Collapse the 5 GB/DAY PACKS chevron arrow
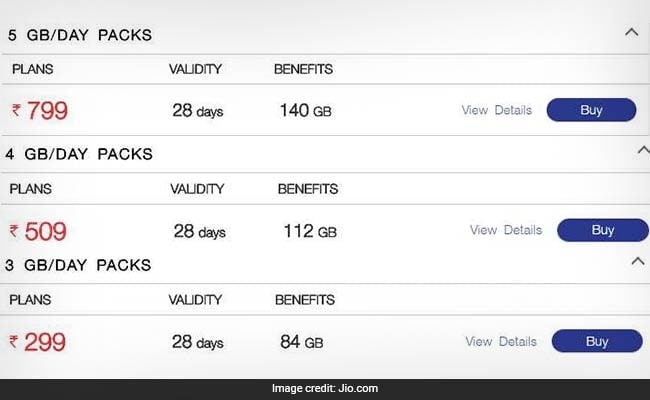 coord(631,32)
